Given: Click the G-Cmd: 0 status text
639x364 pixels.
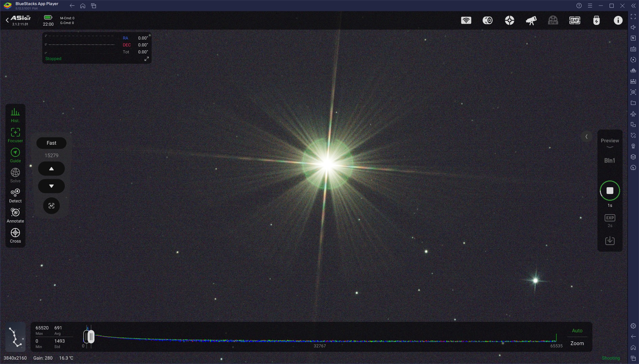Looking at the screenshot, I should (x=67, y=23).
